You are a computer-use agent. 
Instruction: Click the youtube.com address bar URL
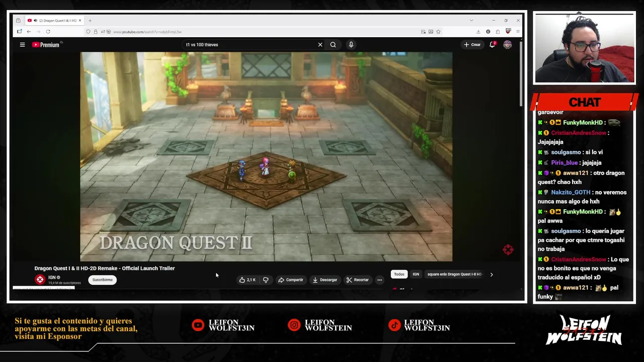pos(147,32)
